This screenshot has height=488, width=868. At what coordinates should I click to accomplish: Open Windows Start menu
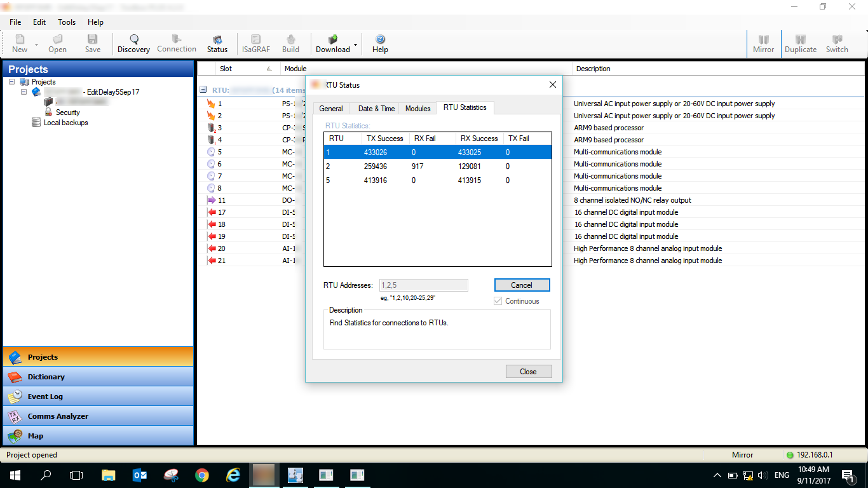(x=15, y=475)
